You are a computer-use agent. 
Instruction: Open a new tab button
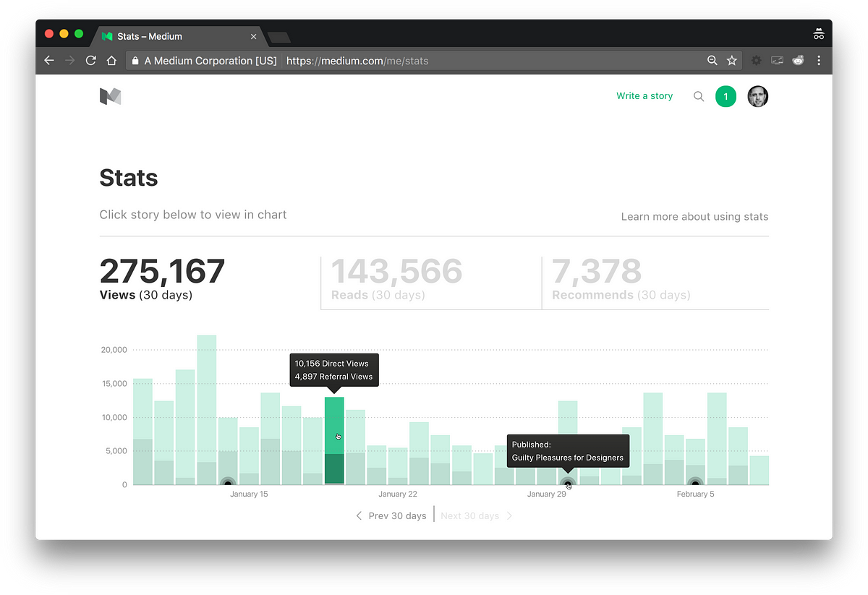click(x=279, y=37)
